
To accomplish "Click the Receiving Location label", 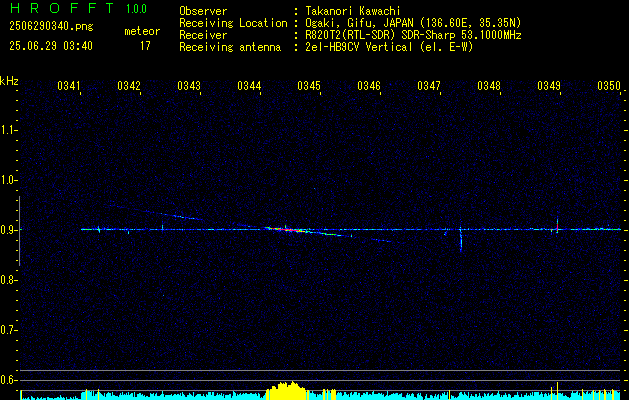I will point(233,23).
